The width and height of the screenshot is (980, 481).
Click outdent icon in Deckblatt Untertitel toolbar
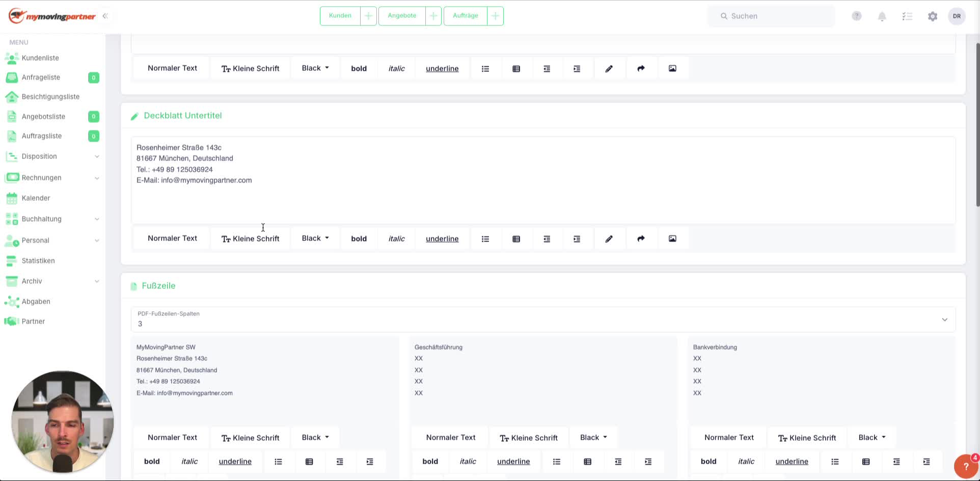547,238
